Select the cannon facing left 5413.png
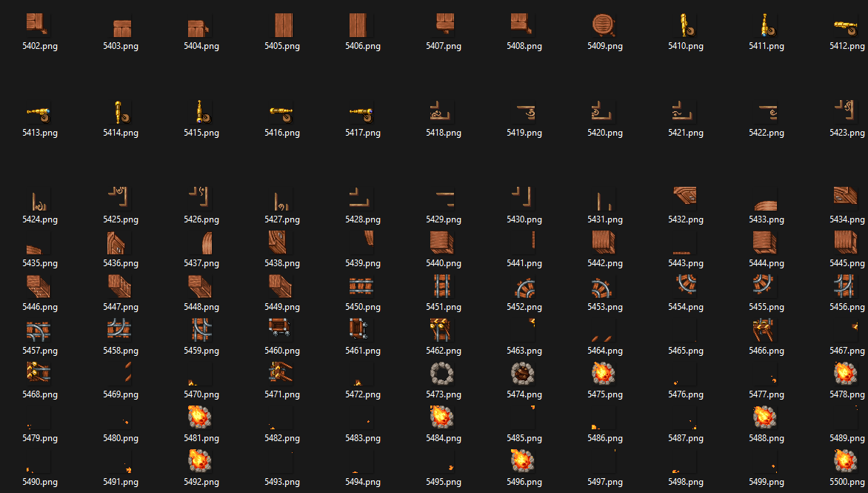The height and width of the screenshot is (493, 868). (x=40, y=112)
